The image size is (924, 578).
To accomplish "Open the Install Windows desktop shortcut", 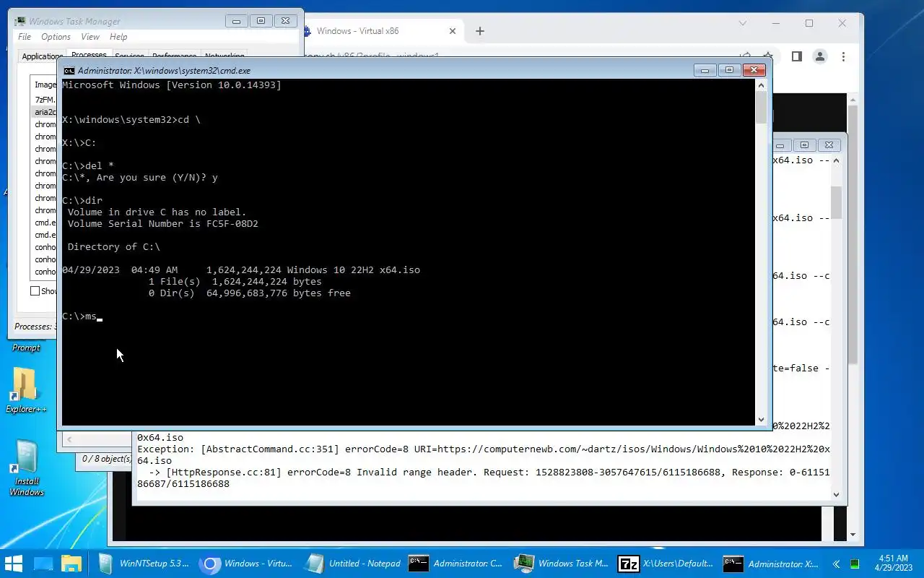I will [26, 468].
